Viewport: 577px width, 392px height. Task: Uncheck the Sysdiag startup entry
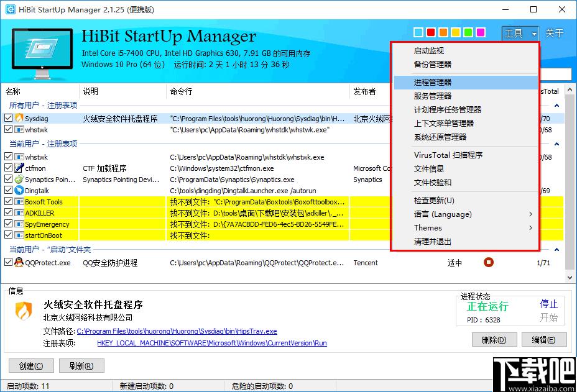pos(9,118)
